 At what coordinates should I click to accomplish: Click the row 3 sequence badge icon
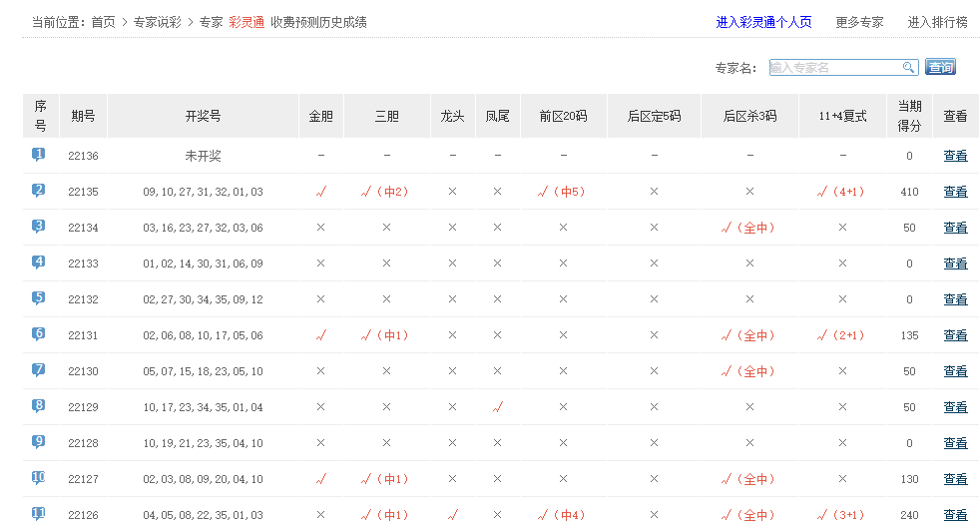39,227
